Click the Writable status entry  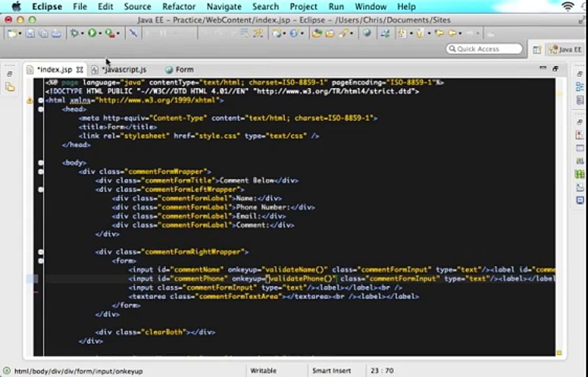point(263,371)
